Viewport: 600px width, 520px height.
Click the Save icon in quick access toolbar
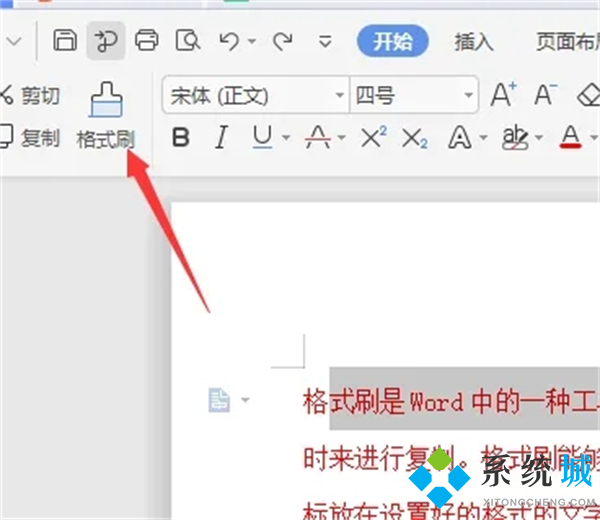point(65,41)
